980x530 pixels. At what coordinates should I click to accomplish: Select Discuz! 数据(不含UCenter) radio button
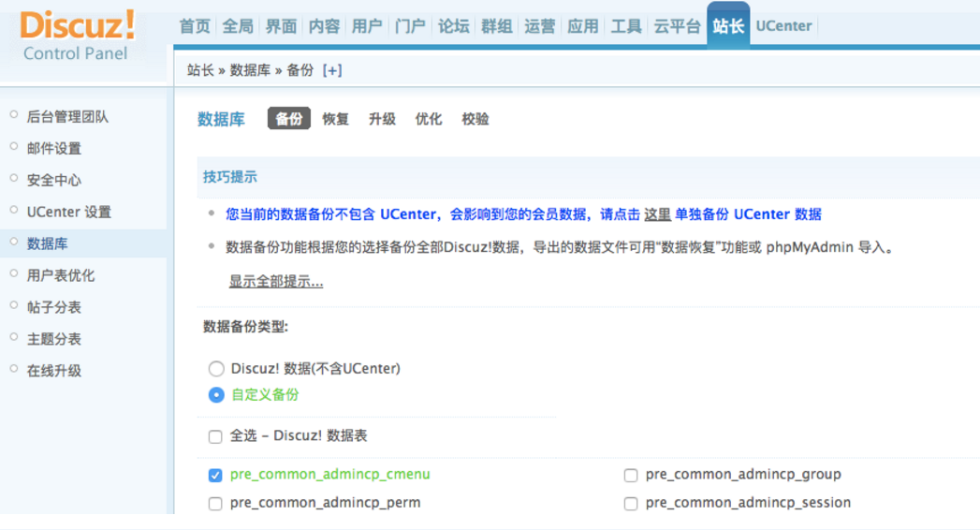(x=216, y=369)
